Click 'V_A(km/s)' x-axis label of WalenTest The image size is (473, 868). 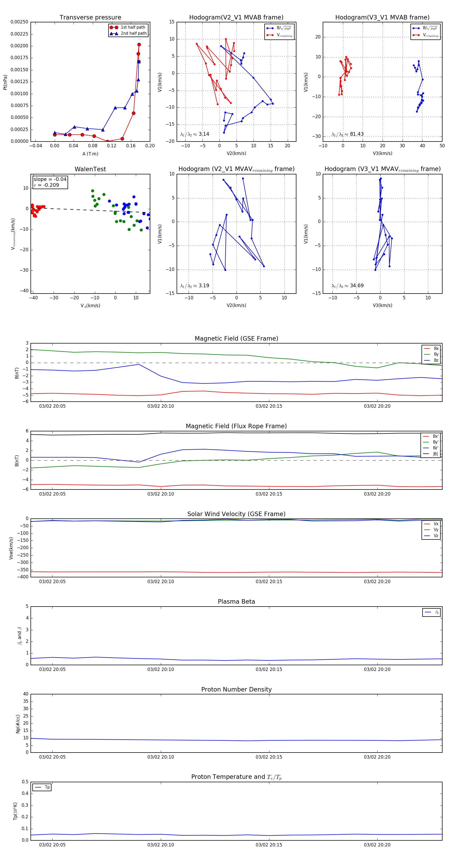(x=90, y=306)
